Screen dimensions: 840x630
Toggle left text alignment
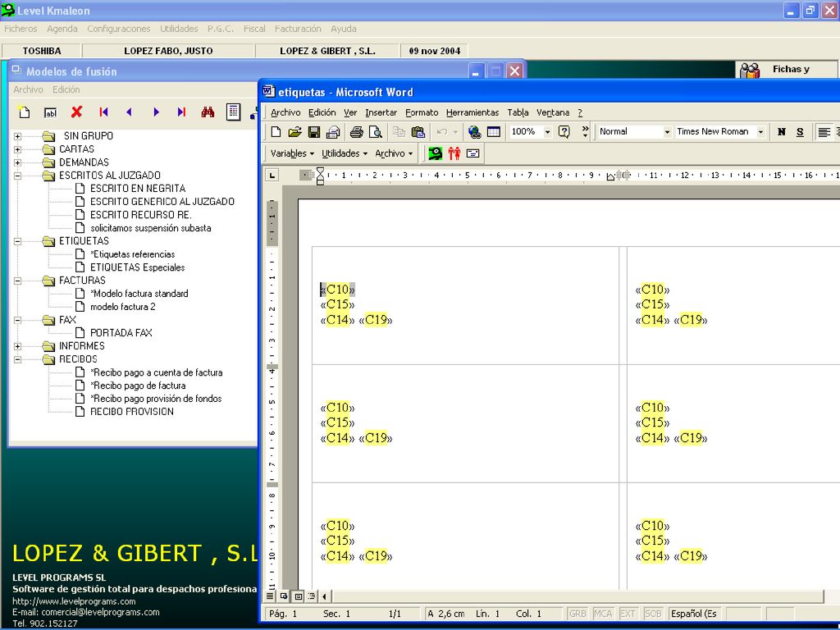[824, 132]
